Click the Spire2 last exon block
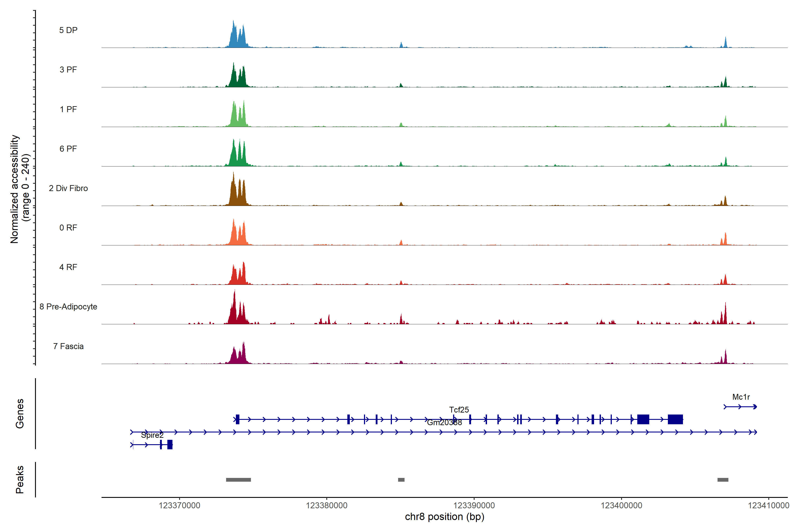This screenshot has width=798, height=532. 170,444
